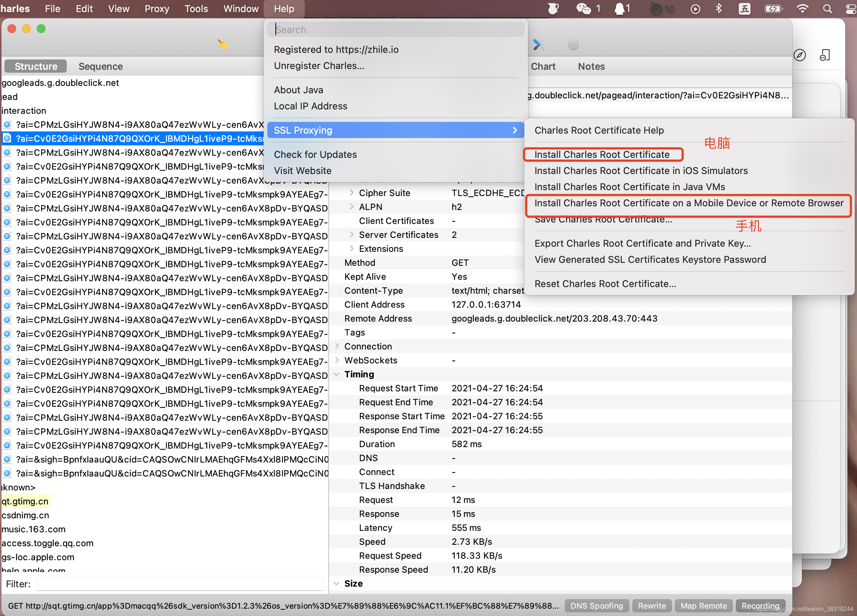Collapse the Timing section
The image size is (857, 616).
tap(337, 374)
